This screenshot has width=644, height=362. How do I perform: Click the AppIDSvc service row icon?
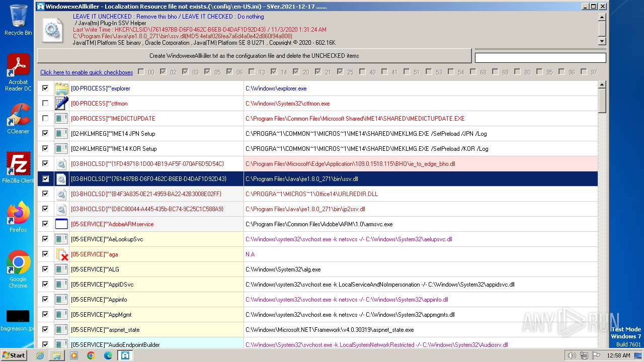(61, 285)
